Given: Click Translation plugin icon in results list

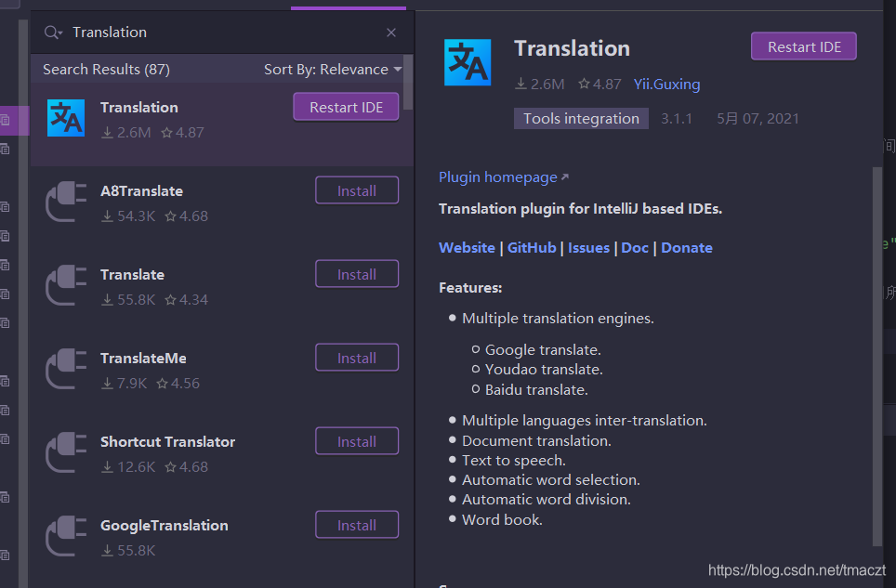Looking at the screenshot, I should [x=66, y=118].
